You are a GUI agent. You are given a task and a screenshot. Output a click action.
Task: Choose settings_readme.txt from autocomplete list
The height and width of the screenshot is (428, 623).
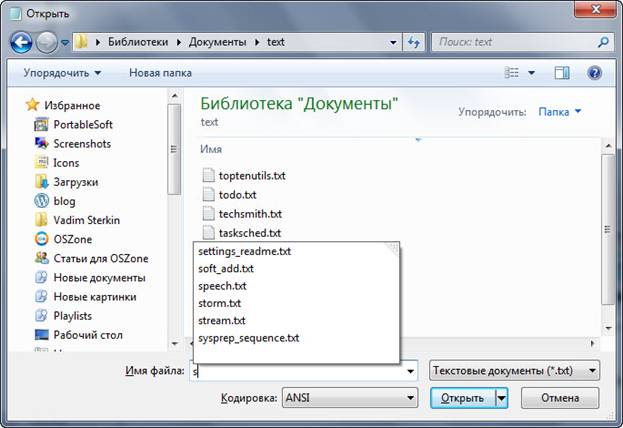[x=296, y=251]
